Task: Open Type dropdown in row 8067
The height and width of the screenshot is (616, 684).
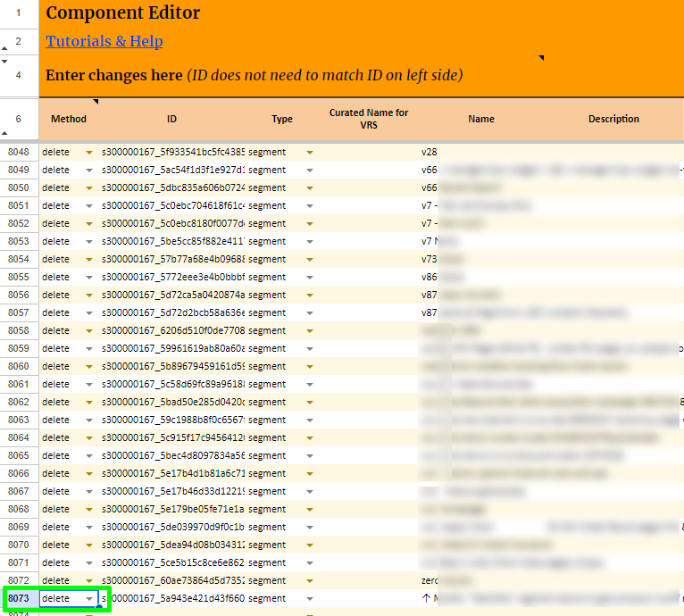Action: coord(310,492)
